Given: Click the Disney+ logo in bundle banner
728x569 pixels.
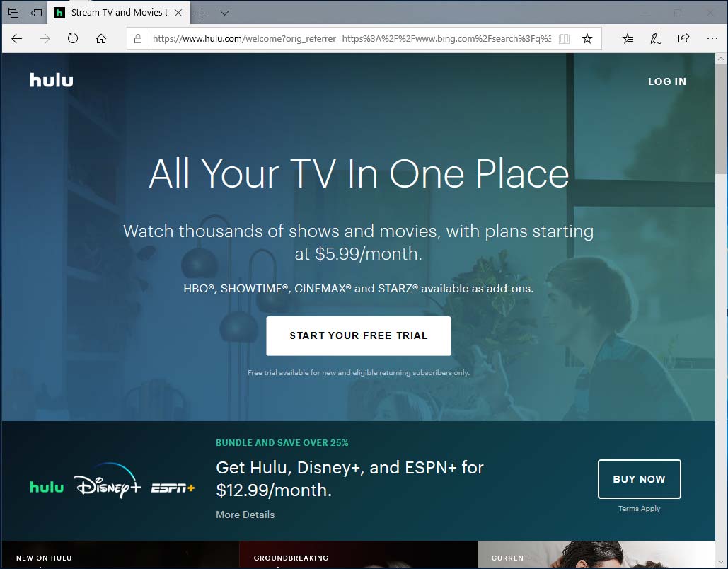Looking at the screenshot, I should [108, 481].
